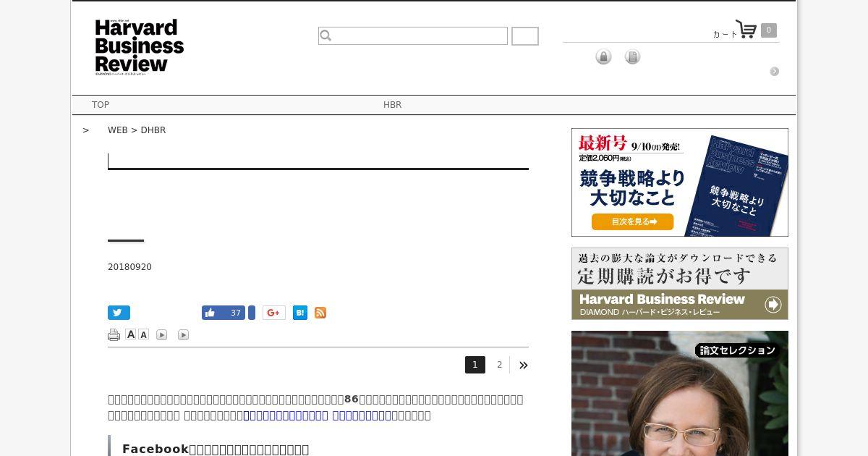Click the カート label text
This screenshot has height=456, width=868.
[725, 34]
